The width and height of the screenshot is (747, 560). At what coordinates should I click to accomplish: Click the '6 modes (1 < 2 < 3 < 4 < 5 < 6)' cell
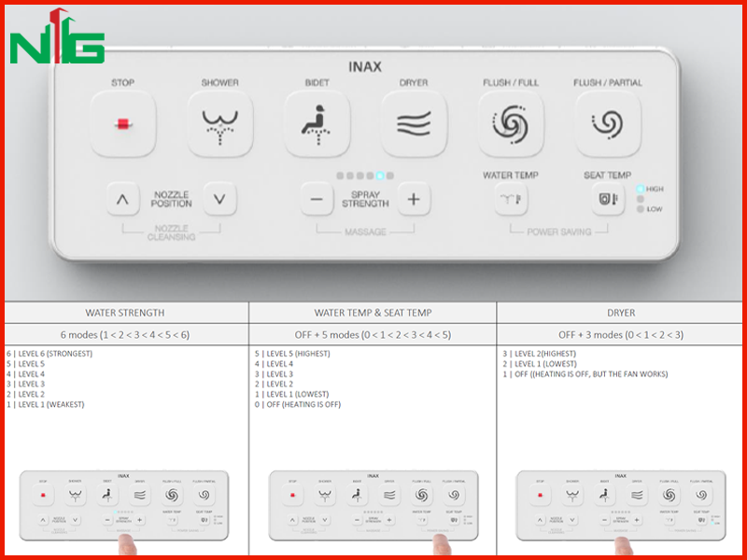[x=125, y=335]
